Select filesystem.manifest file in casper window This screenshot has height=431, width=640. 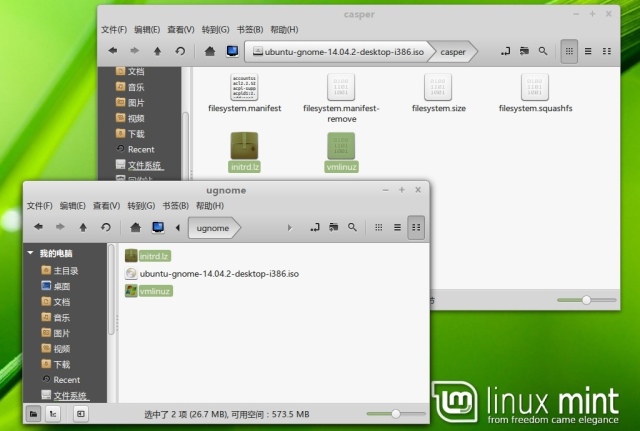pyautogui.click(x=244, y=93)
